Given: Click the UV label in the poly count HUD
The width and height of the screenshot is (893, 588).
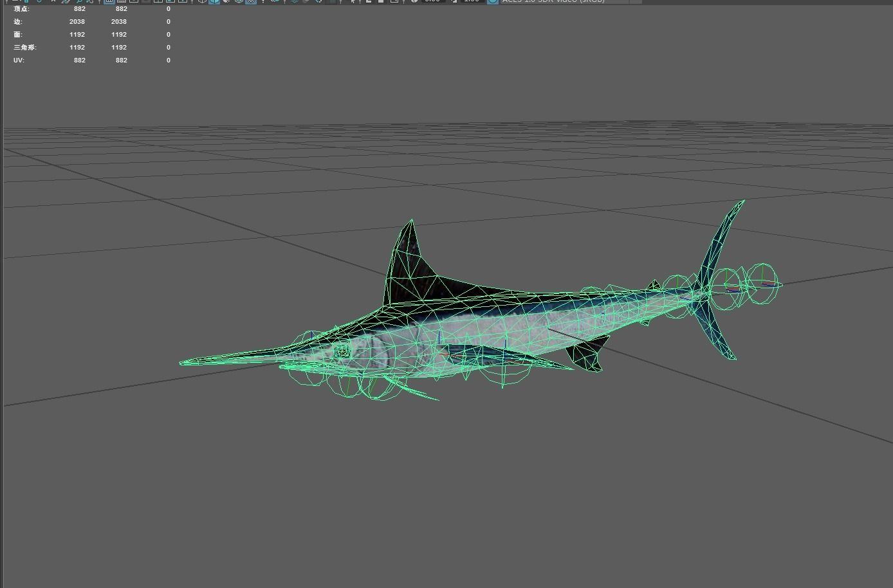Looking at the screenshot, I should pos(18,60).
